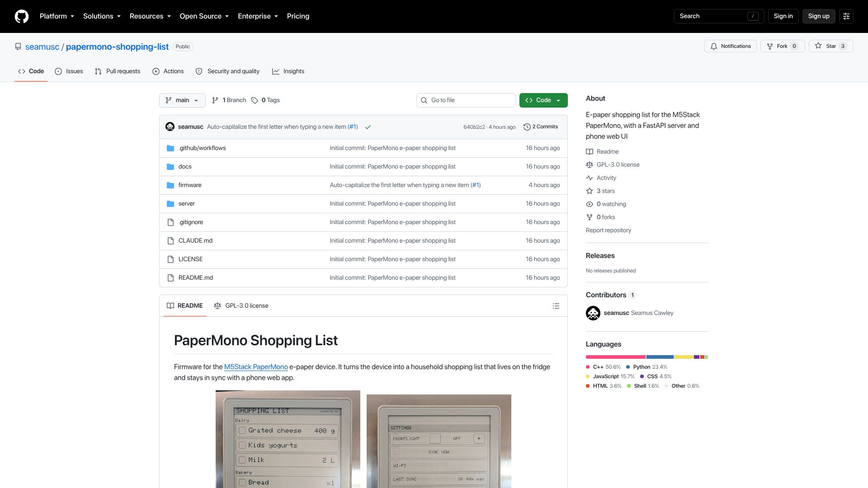Expand the green Code dropdown button
This screenshot has width=868, height=488.
(543, 100)
